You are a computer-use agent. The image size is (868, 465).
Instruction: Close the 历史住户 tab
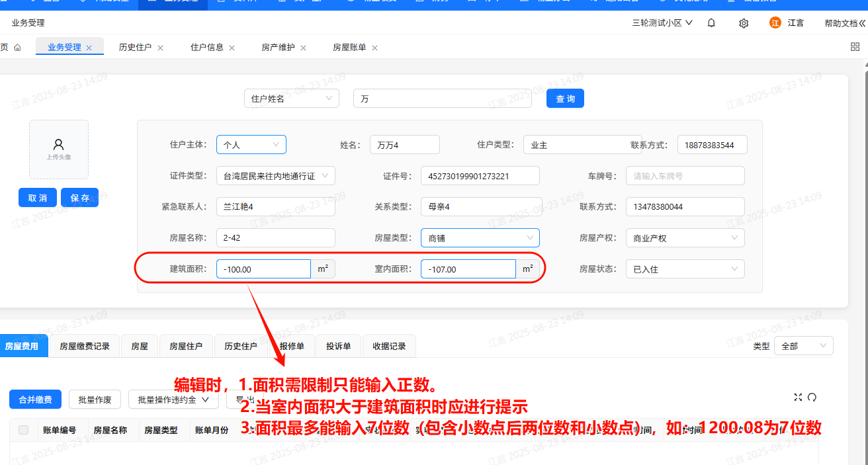coord(160,48)
